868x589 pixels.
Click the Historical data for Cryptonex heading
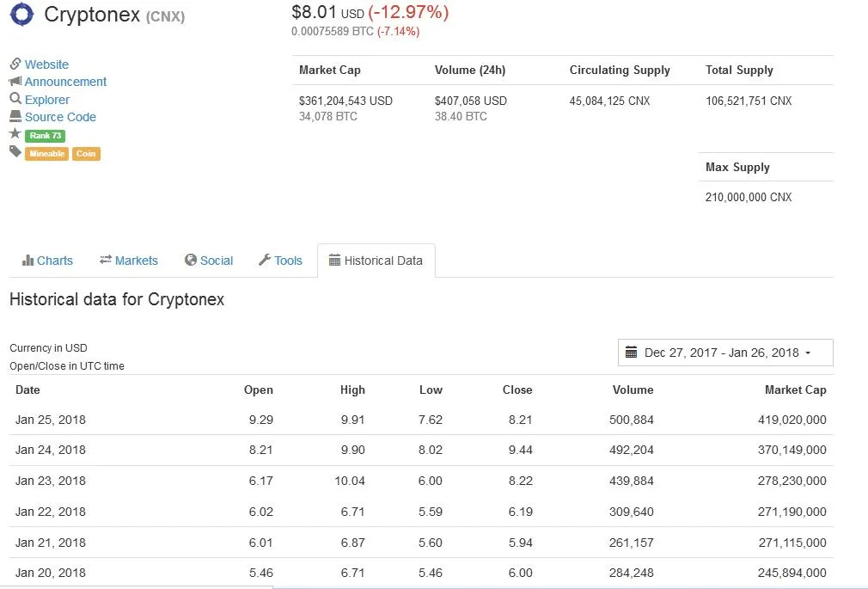point(117,300)
